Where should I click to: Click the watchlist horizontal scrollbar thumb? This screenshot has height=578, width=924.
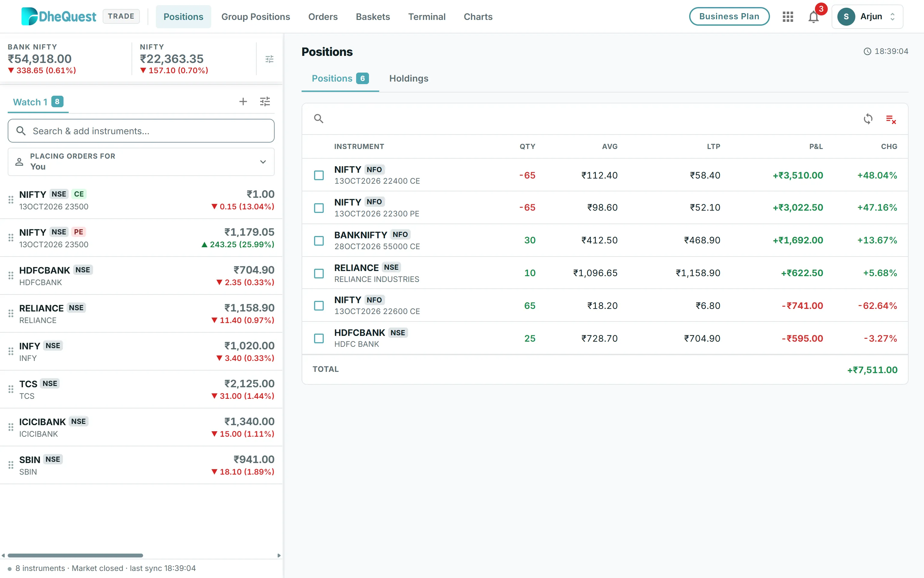75,555
